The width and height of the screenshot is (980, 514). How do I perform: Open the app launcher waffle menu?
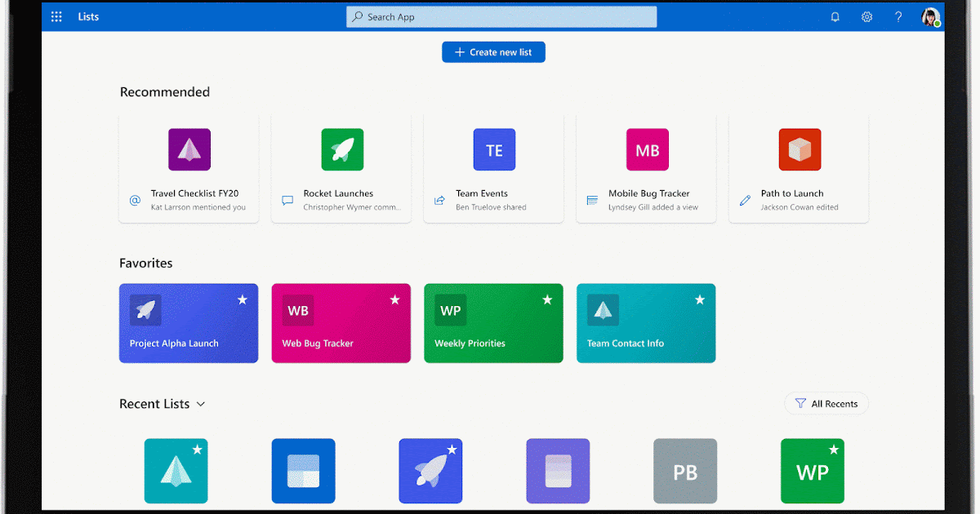pyautogui.click(x=56, y=16)
